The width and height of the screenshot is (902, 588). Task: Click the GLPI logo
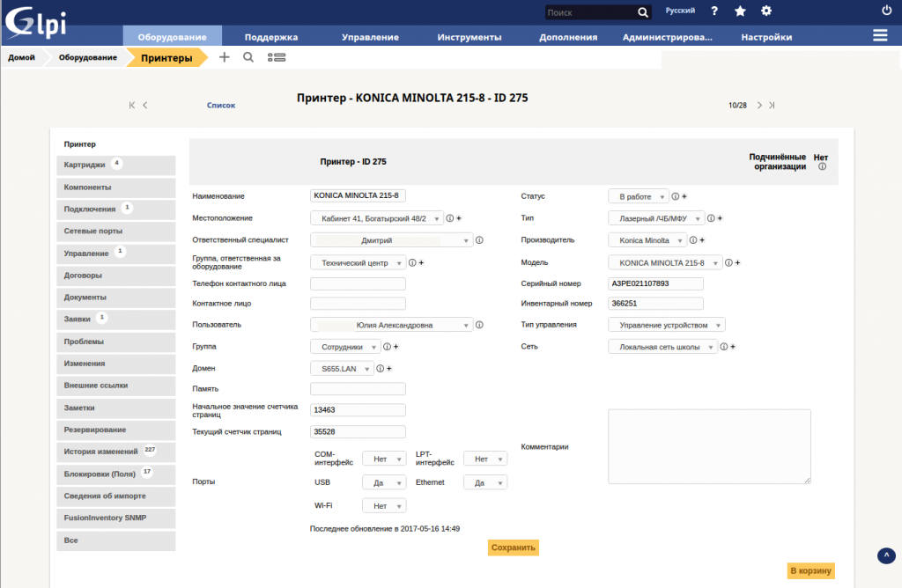coord(35,22)
